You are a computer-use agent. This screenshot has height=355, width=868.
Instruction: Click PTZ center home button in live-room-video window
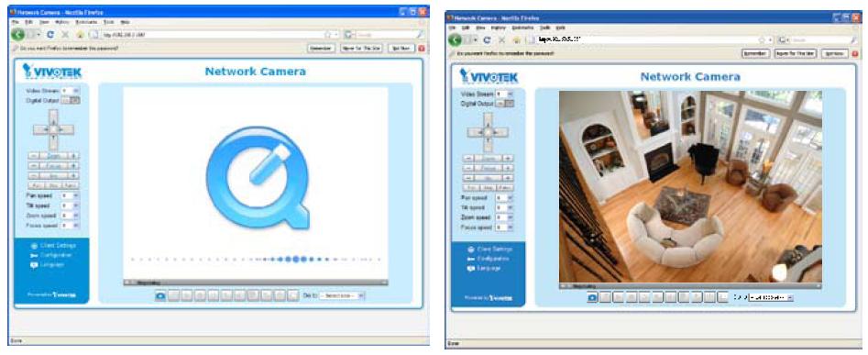[x=488, y=132]
